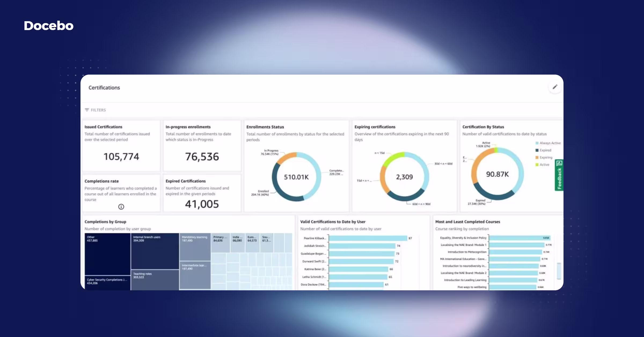Select the Other 437,885 treemap tile

point(108,254)
